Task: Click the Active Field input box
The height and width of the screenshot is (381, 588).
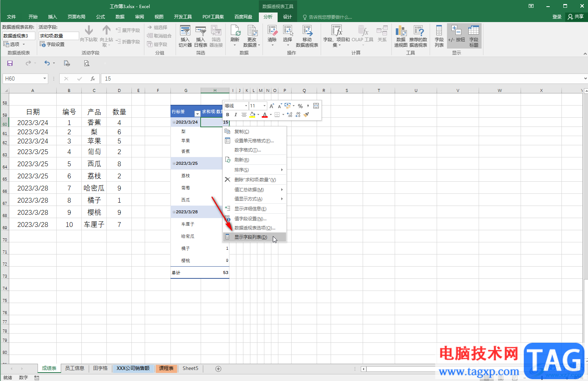Action: pyautogui.click(x=59, y=36)
